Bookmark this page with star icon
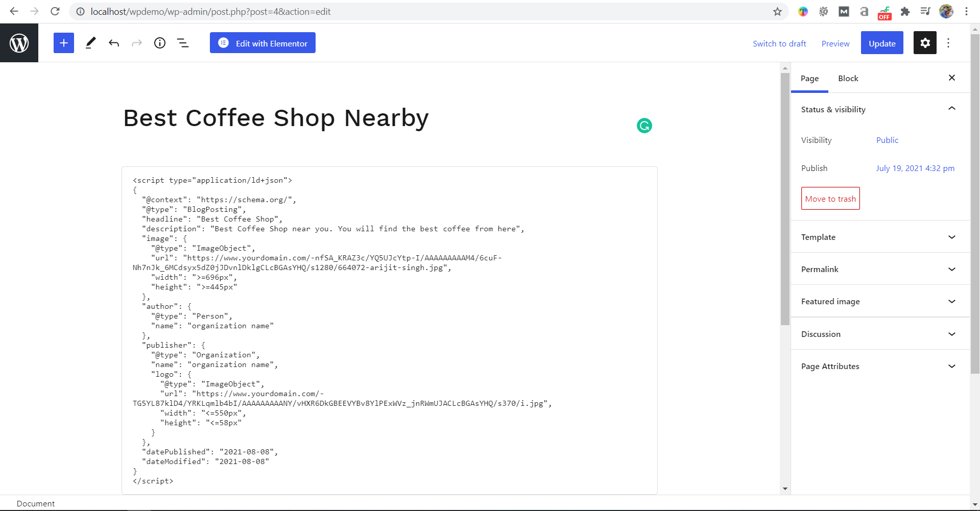Screen dimensions: 980x511 tap(777, 11)
